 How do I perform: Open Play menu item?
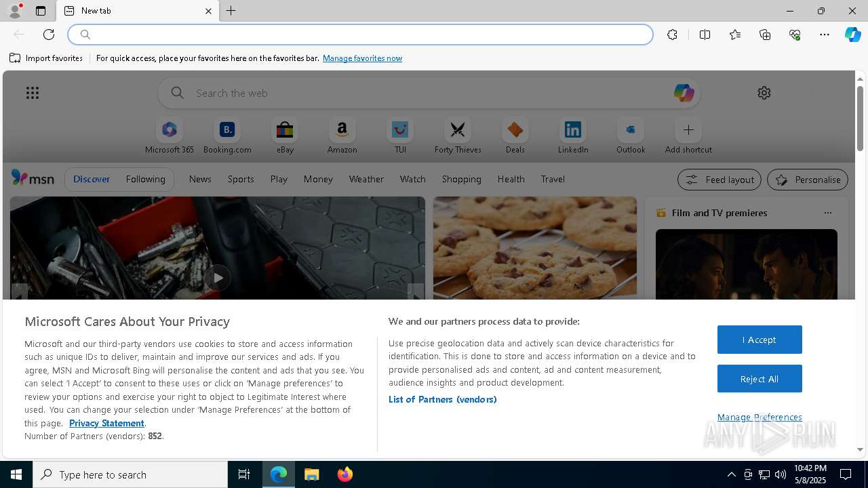[279, 179]
